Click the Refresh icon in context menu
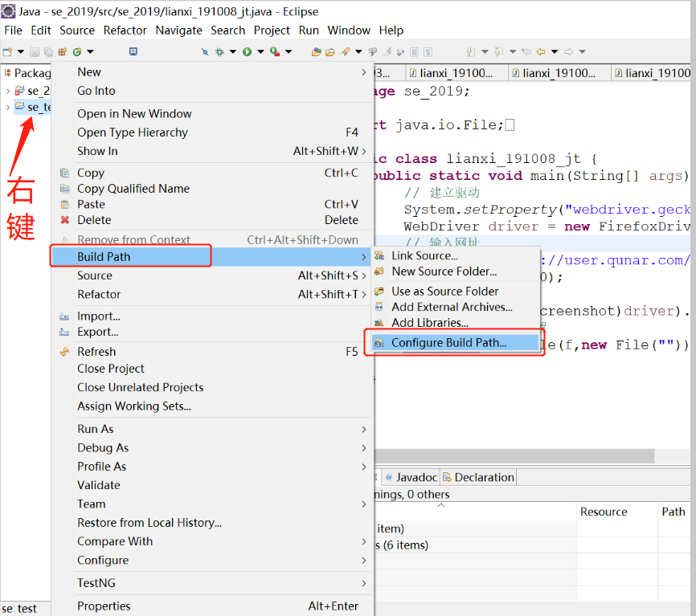 (65, 352)
